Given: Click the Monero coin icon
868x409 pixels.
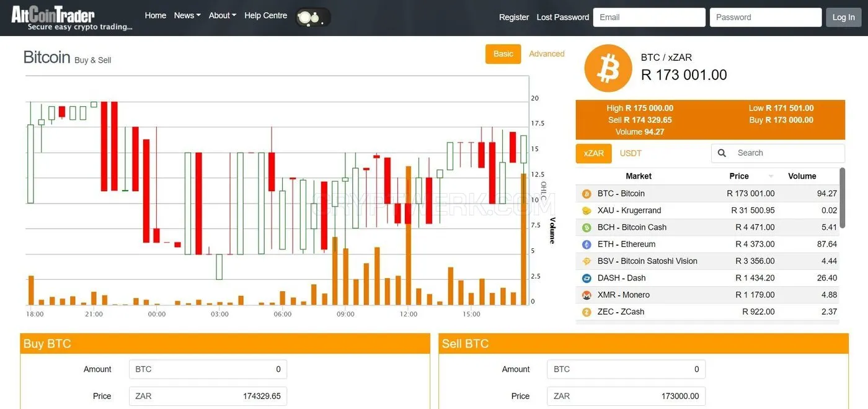Looking at the screenshot, I should pos(587,295).
